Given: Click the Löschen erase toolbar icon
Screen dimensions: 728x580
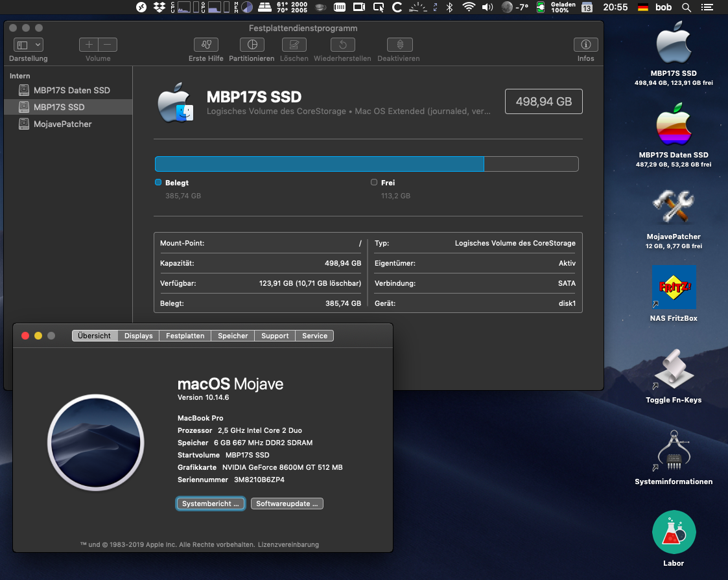Looking at the screenshot, I should coord(294,45).
